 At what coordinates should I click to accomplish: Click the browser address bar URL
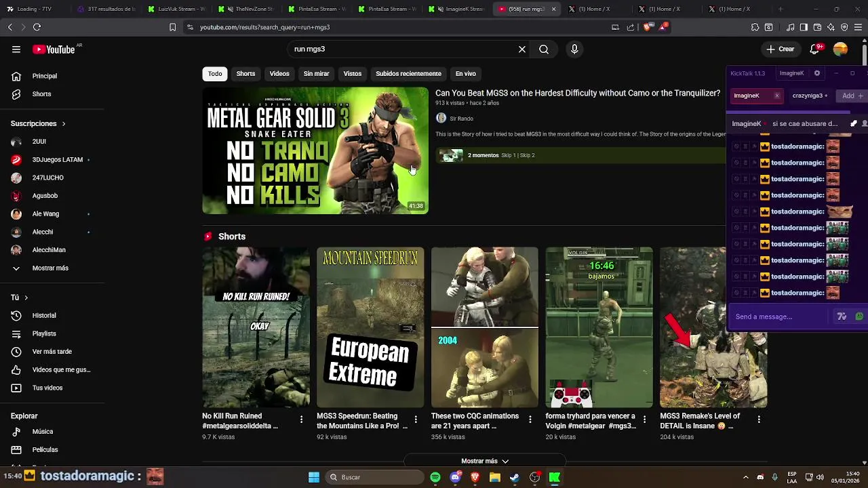(264, 27)
